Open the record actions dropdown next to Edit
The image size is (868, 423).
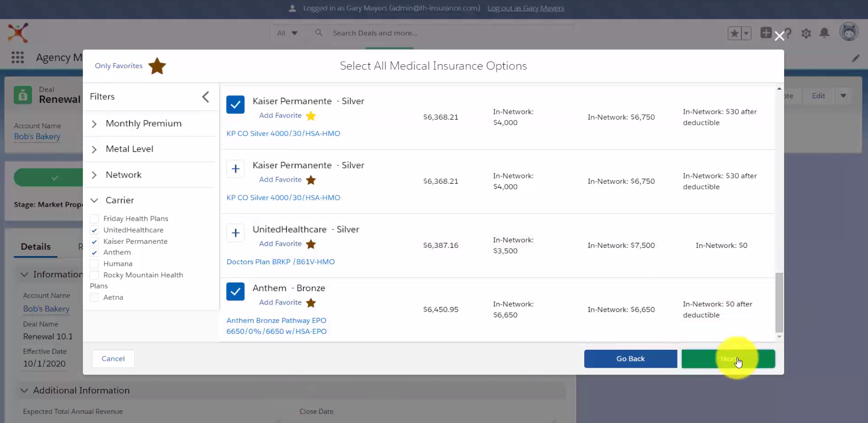(x=843, y=96)
